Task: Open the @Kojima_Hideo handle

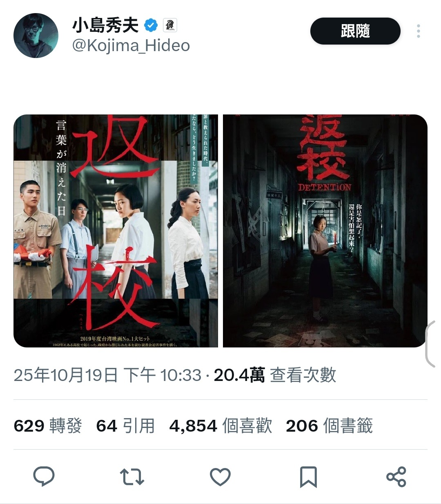Action: (131, 45)
